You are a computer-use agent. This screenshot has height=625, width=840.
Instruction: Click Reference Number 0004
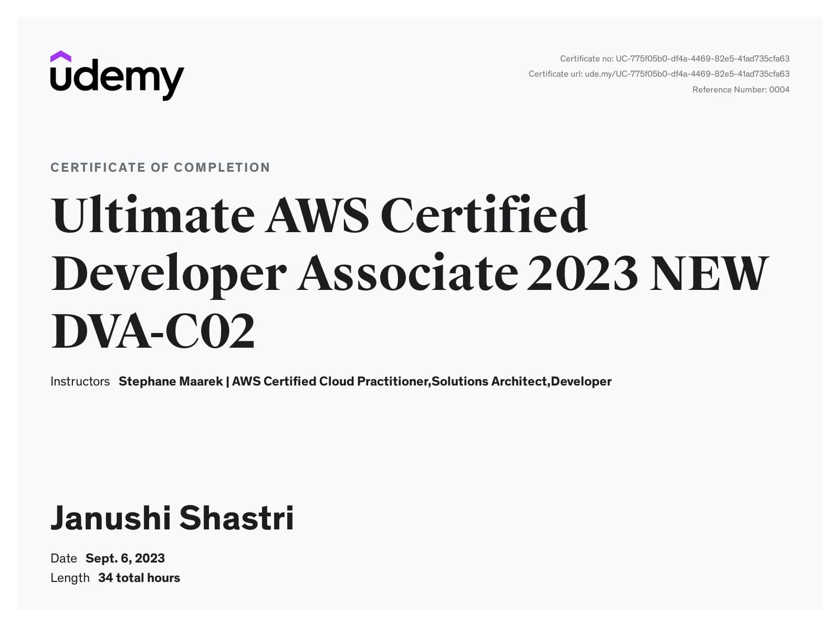(740, 89)
